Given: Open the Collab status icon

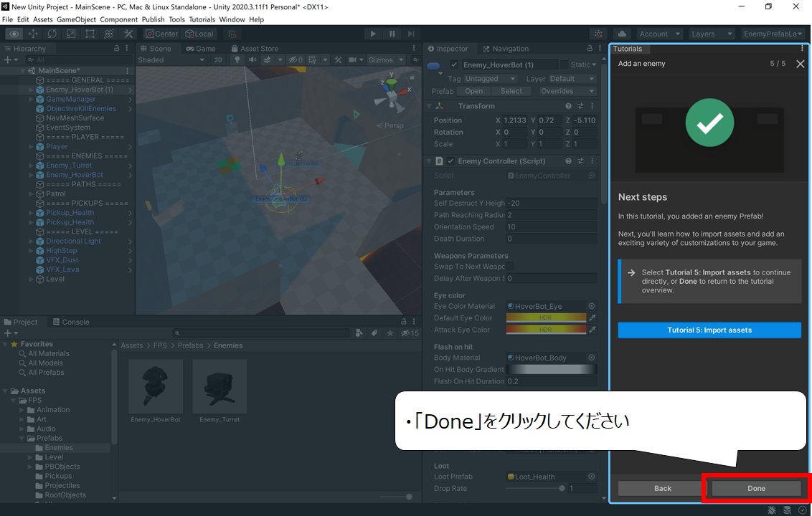Looking at the screenshot, I should click(599, 34).
